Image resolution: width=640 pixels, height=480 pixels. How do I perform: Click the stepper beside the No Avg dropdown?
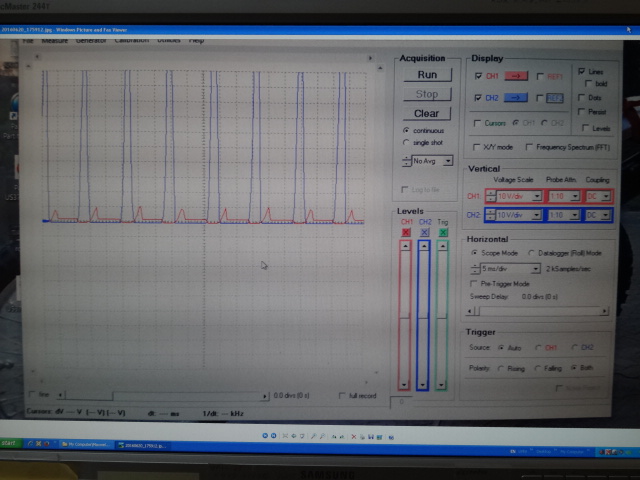407,161
